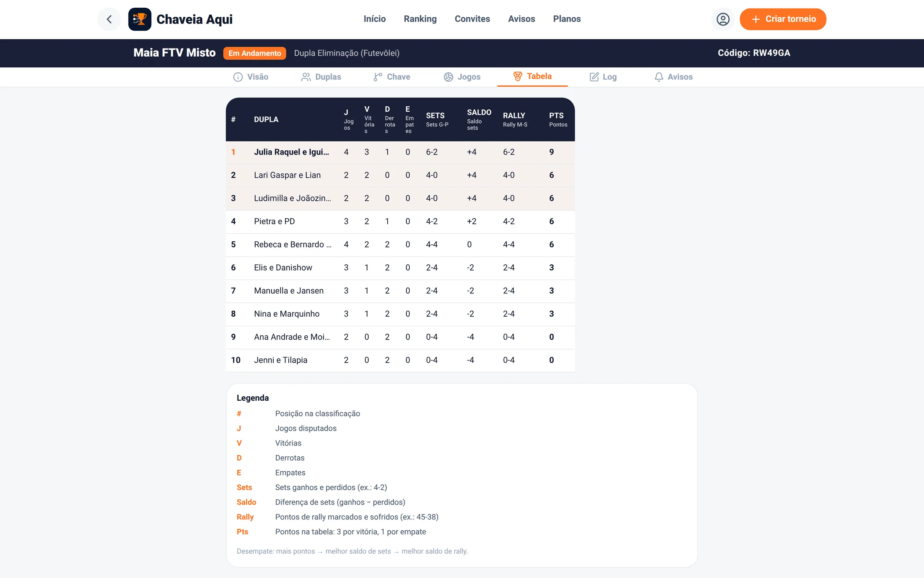Click the Maia FTV Misto title
Viewport: 924px width, 578px height.
coord(174,53)
